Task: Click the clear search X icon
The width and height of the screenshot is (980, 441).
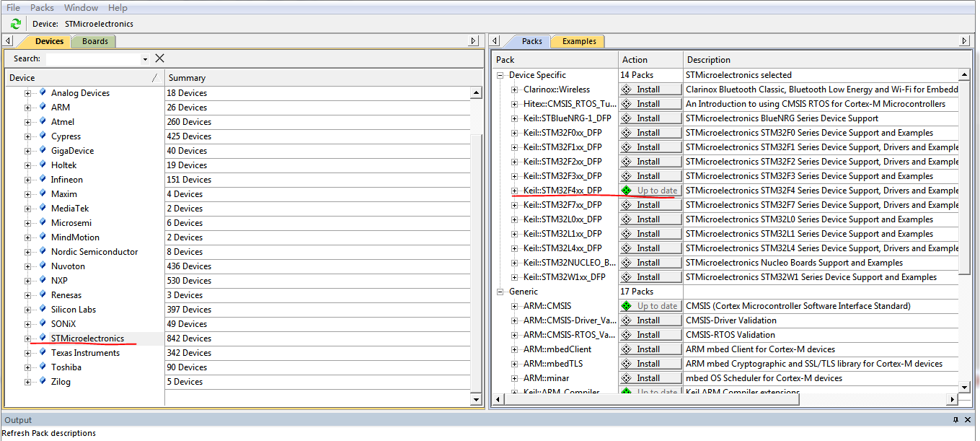Action: pyautogui.click(x=160, y=58)
